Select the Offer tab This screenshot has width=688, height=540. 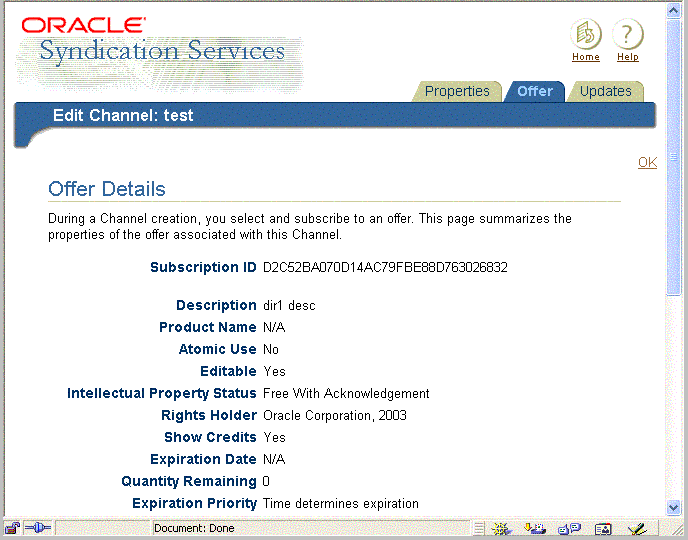[x=534, y=91]
